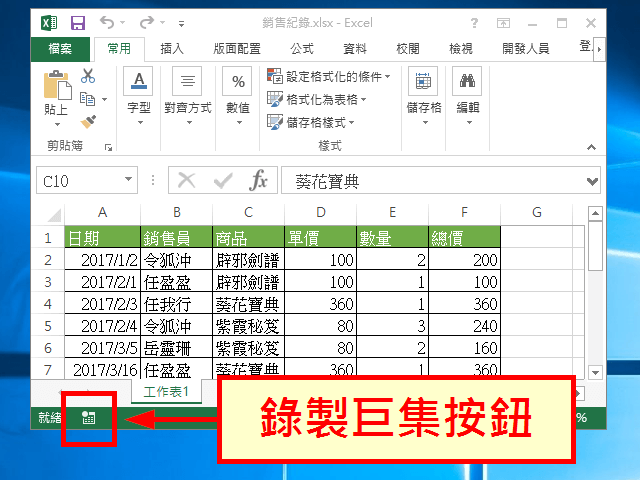Open the 剪貼簿 Clipboard dialog launcher

coord(108,147)
